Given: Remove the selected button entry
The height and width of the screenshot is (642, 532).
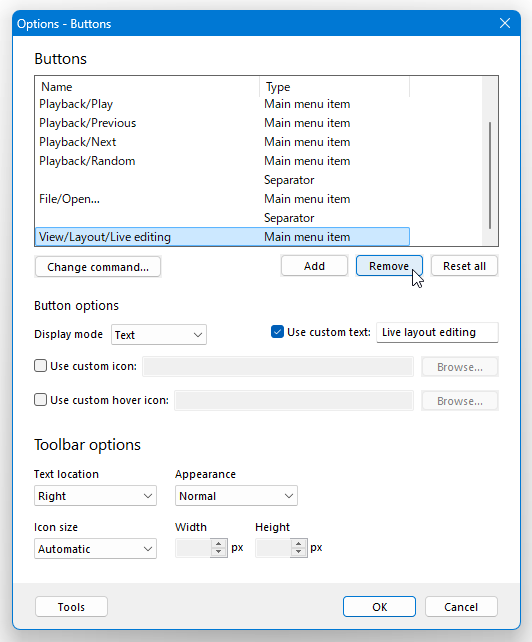Looking at the screenshot, I should coord(389,266).
